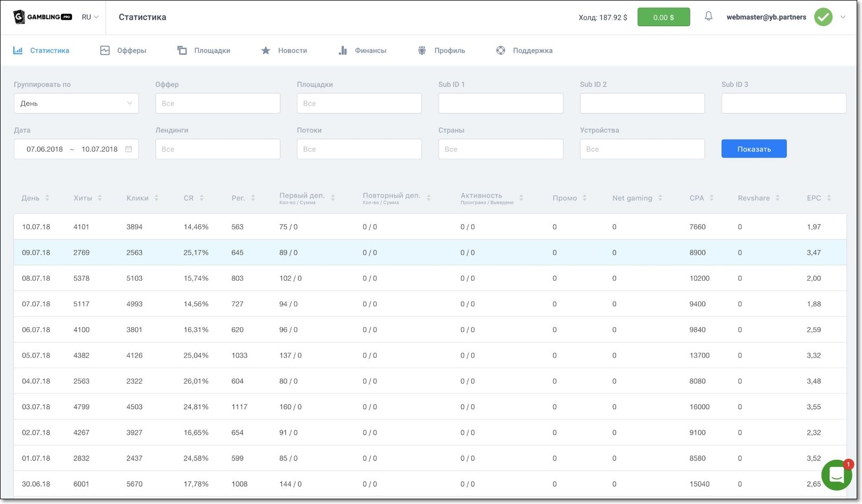Click the Gambling.pro logo
This screenshot has height=504, width=862.
pos(43,17)
